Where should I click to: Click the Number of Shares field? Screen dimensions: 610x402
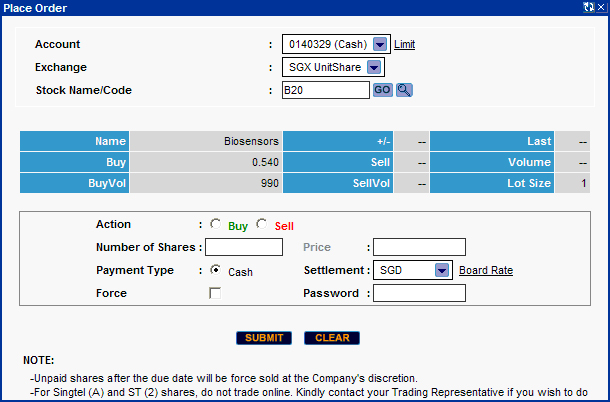point(244,247)
